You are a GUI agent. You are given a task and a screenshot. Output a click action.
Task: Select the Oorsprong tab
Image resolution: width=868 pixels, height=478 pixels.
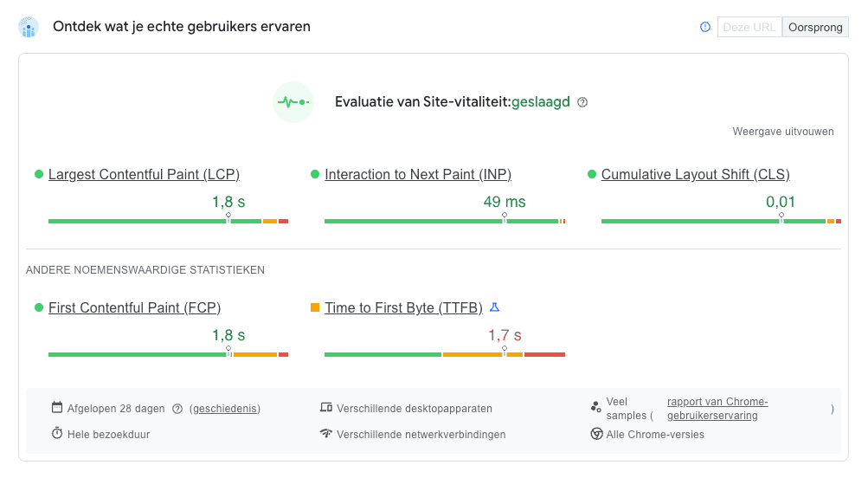point(815,28)
